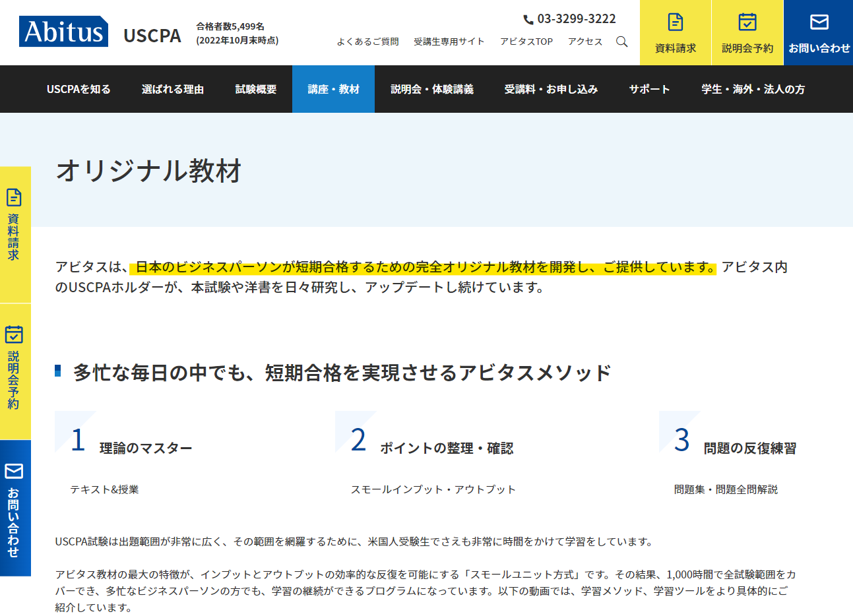Open 選ばれる理由 menu

(x=173, y=89)
